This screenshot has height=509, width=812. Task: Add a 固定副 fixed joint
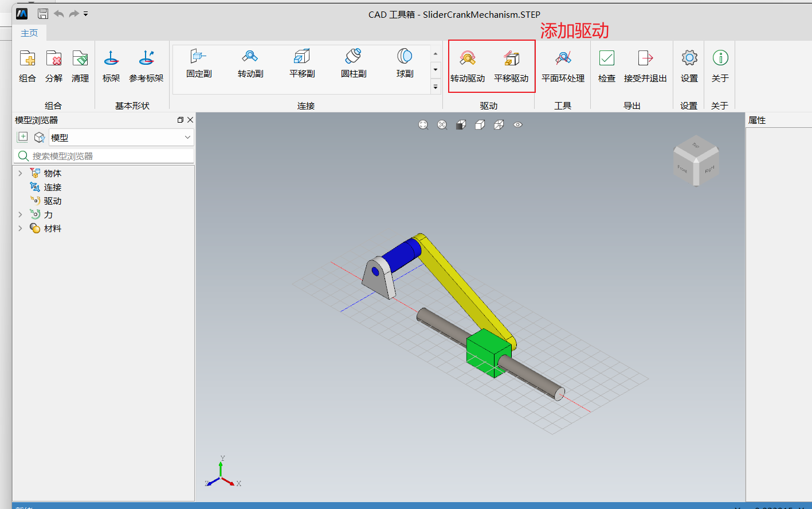(x=199, y=63)
